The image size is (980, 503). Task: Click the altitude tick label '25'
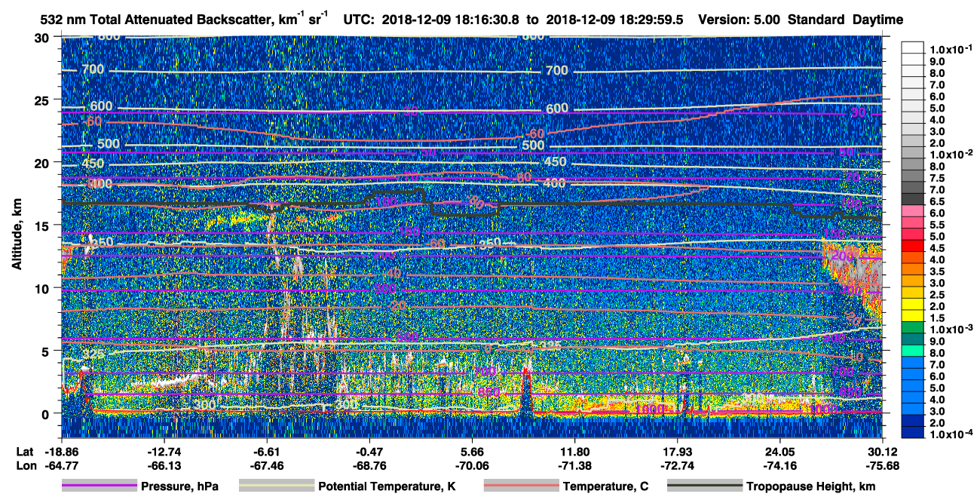tap(43, 100)
